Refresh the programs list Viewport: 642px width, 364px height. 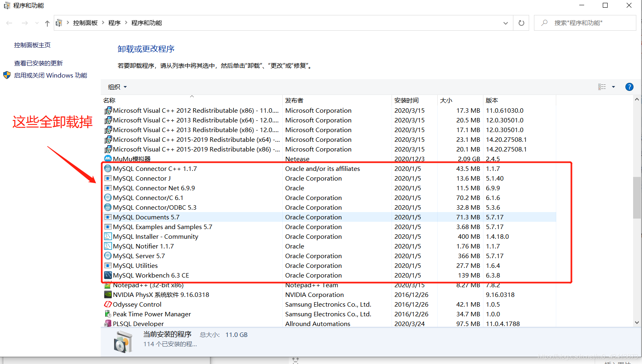click(x=521, y=23)
